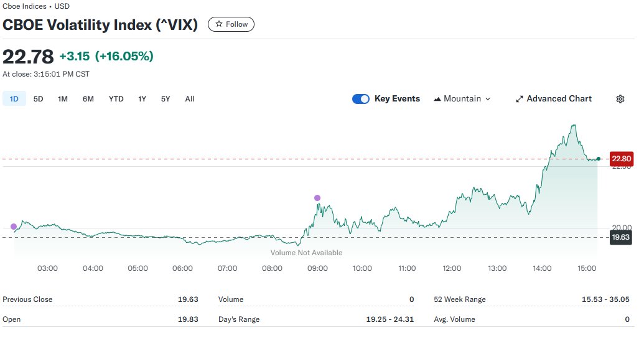
Task: Click the red 22.80 current price label
Action: pyautogui.click(x=622, y=159)
